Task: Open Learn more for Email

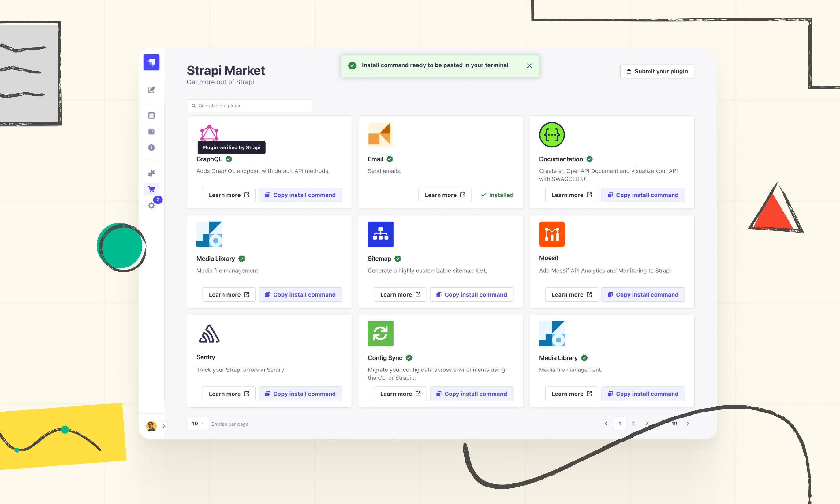Action: pyautogui.click(x=445, y=195)
